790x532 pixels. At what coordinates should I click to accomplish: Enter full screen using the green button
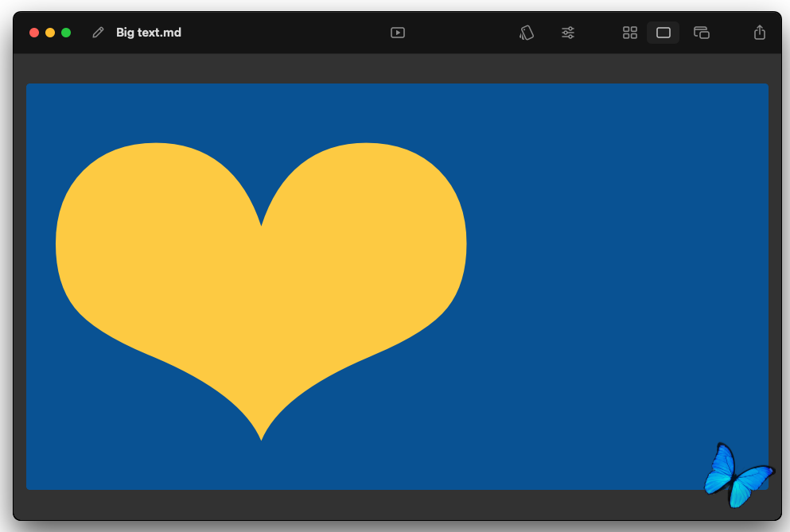point(66,33)
